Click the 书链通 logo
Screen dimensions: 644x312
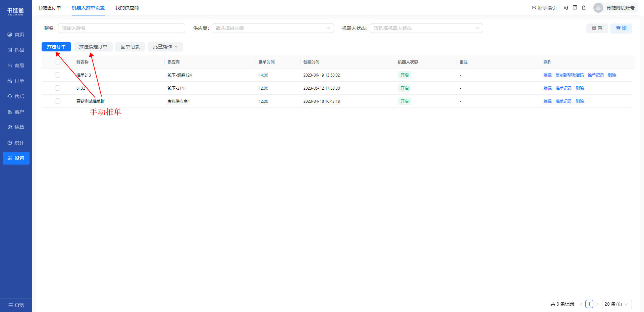tap(16, 11)
